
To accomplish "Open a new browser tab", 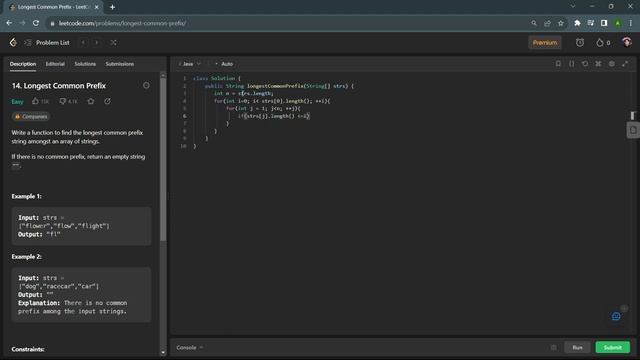I will [x=112, y=7].
